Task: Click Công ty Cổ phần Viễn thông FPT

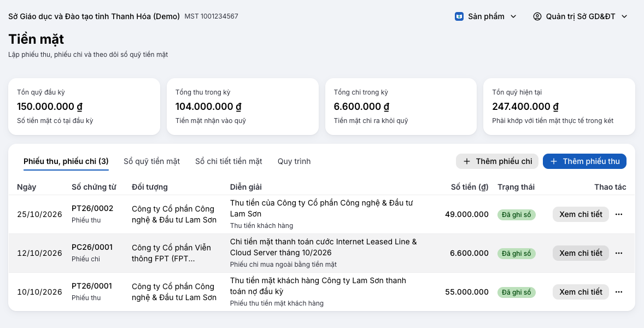Action: (x=171, y=253)
